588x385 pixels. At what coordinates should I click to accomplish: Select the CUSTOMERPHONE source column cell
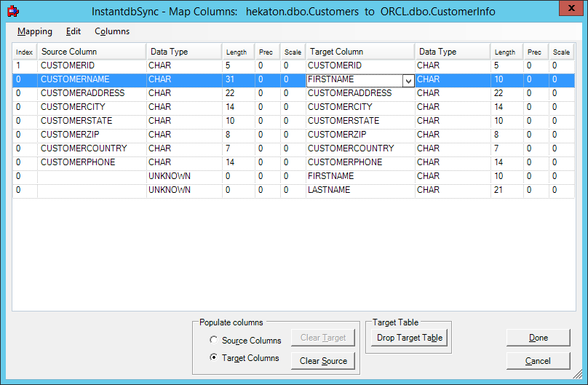point(92,163)
